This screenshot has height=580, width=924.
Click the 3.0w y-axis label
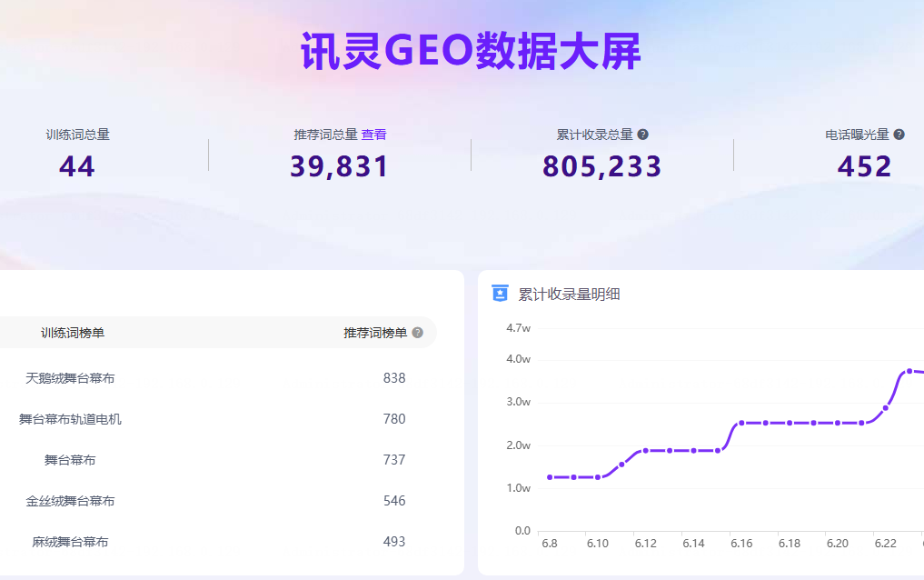(519, 402)
